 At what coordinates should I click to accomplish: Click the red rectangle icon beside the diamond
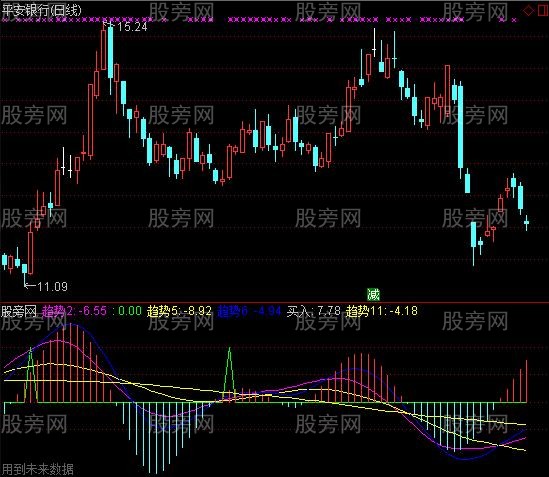point(544,10)
